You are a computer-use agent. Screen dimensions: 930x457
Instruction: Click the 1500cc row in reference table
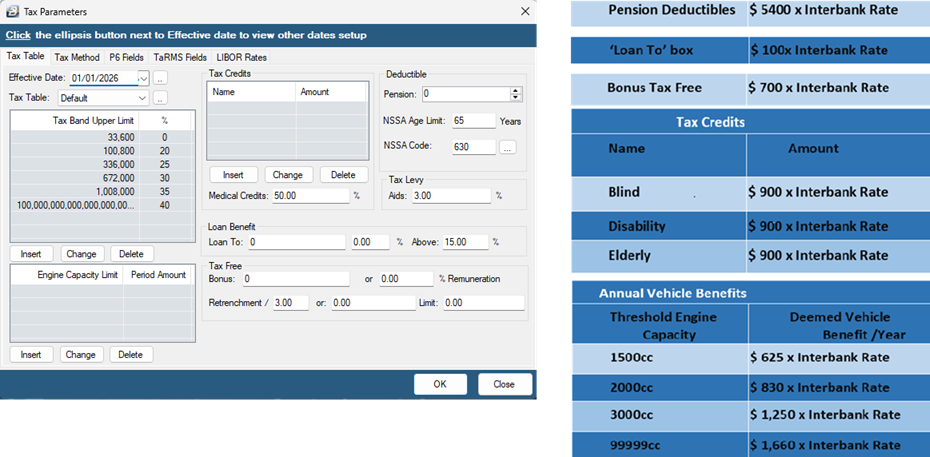point(750,358)
